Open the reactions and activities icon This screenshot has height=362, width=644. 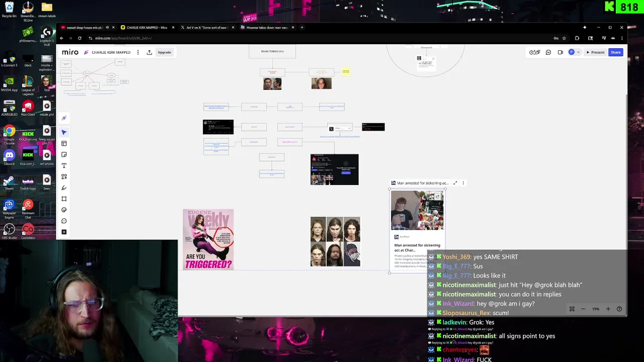click(x=535, y=52)
